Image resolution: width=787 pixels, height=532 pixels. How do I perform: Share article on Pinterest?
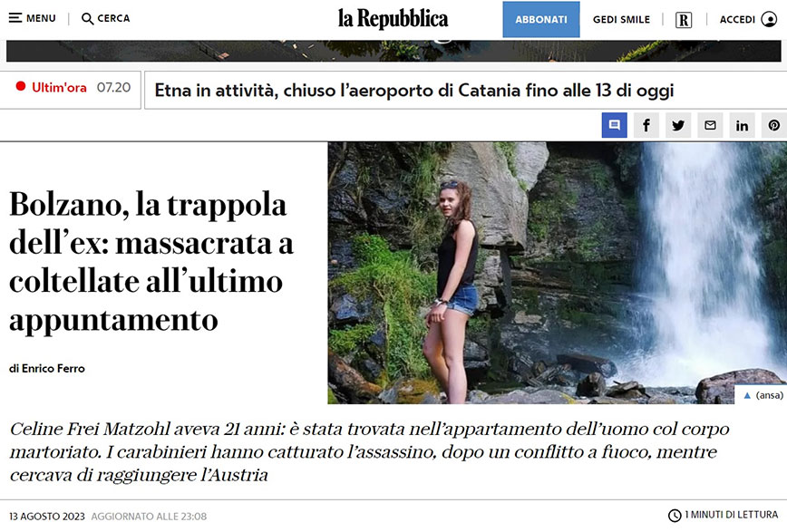tap(774, 125)
